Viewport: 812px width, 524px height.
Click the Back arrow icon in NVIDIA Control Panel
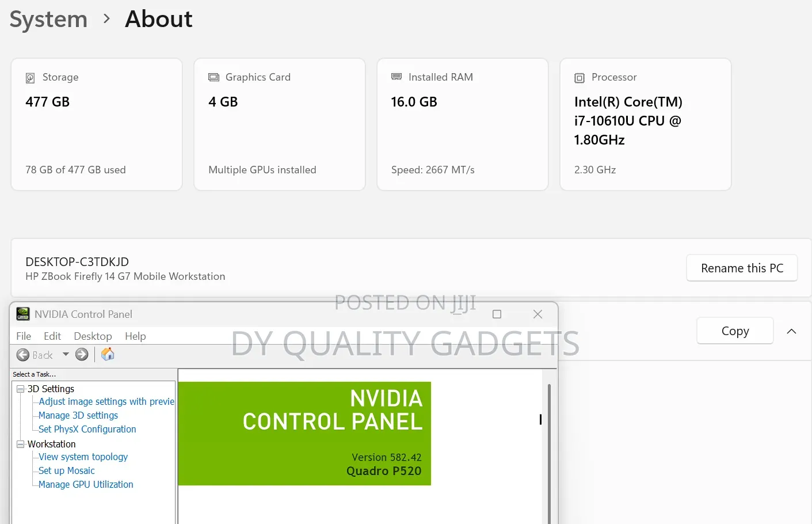tap(23, 355)
